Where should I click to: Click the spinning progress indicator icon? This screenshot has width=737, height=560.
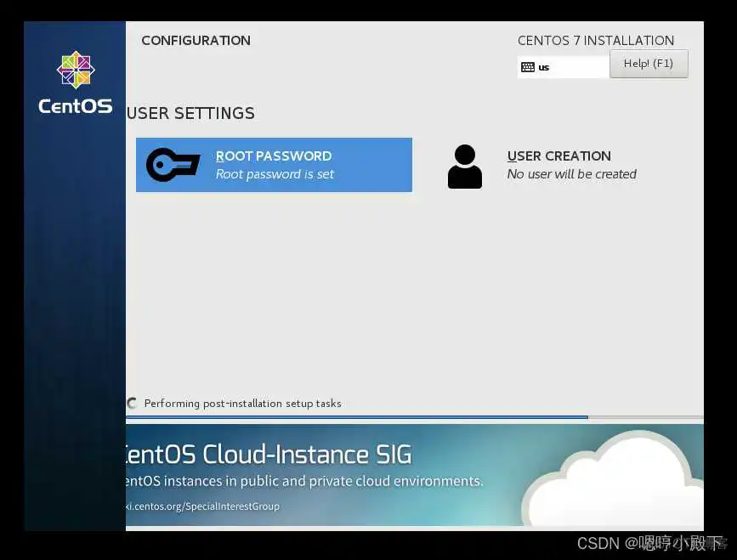(x=132, y=404)
